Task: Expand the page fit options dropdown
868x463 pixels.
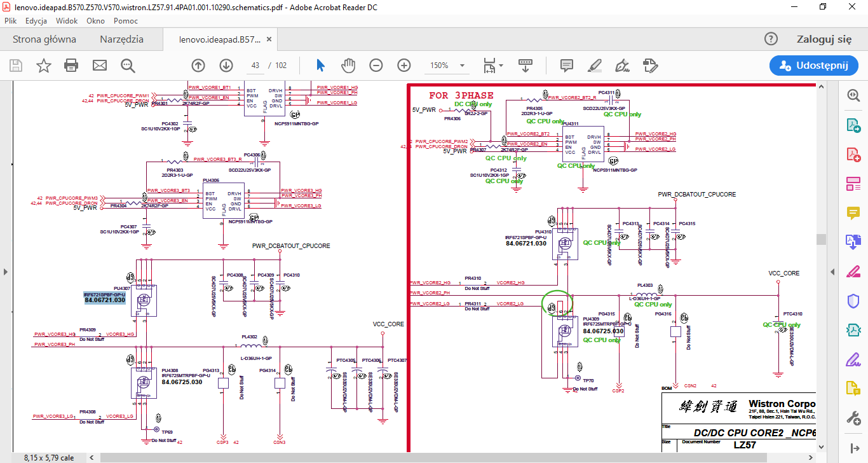Action: pos(501,66)
